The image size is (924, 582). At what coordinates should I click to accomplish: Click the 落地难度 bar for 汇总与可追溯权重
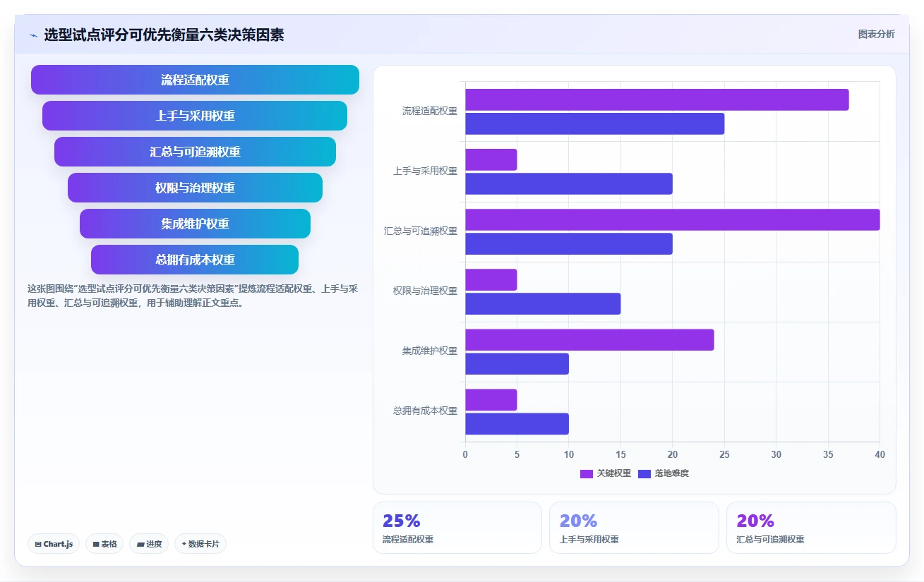tap(569, 243)
